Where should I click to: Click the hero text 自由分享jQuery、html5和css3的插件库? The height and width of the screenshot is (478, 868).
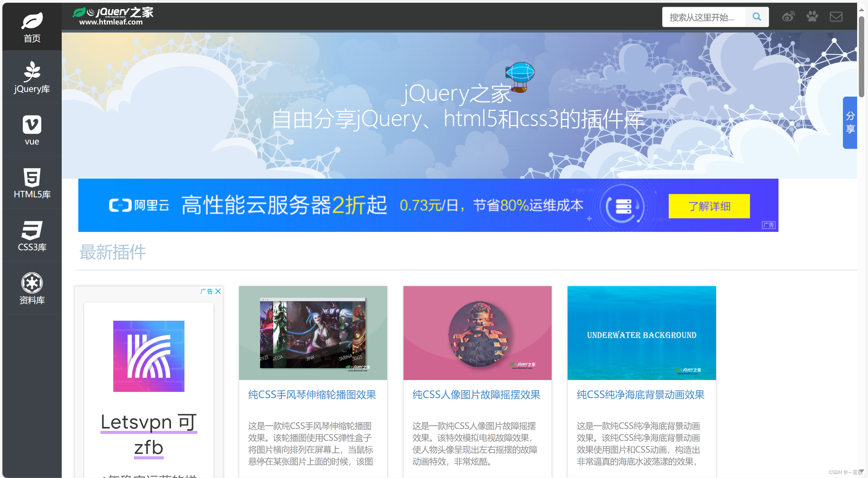(458, 119)
